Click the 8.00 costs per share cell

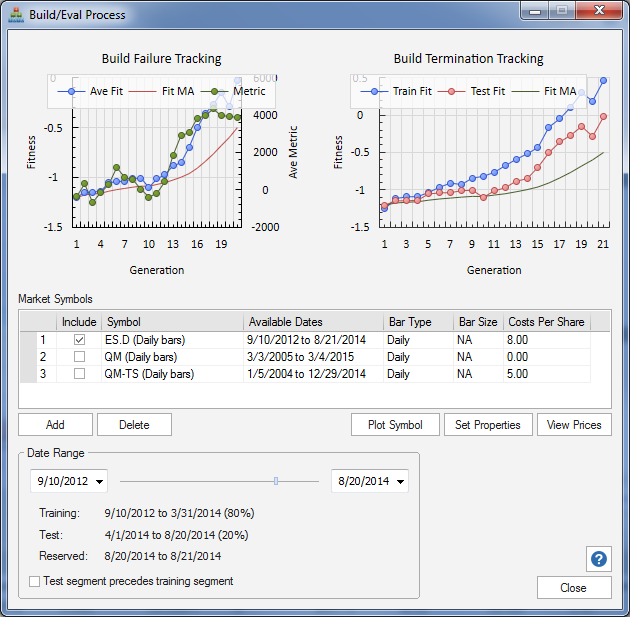[547, 340]
